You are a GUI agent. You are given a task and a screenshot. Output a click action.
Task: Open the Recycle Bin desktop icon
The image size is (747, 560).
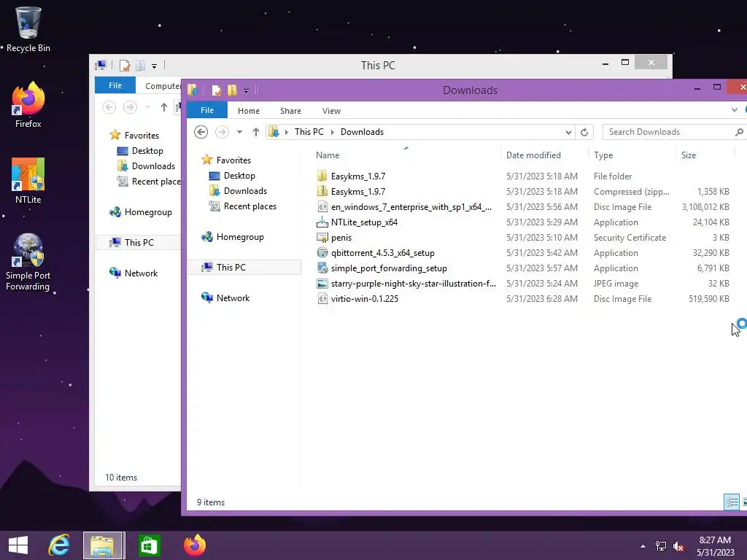[28, 29]
